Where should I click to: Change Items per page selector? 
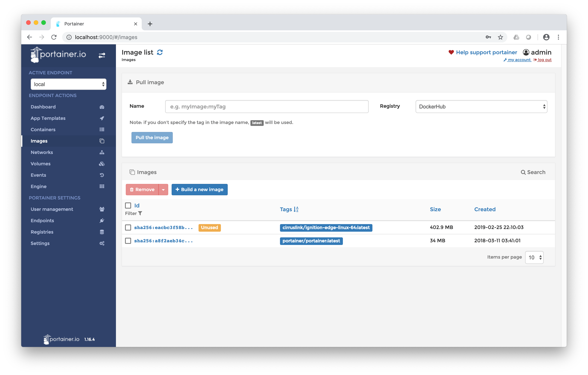pyautogui.click(x=534, y=257)
